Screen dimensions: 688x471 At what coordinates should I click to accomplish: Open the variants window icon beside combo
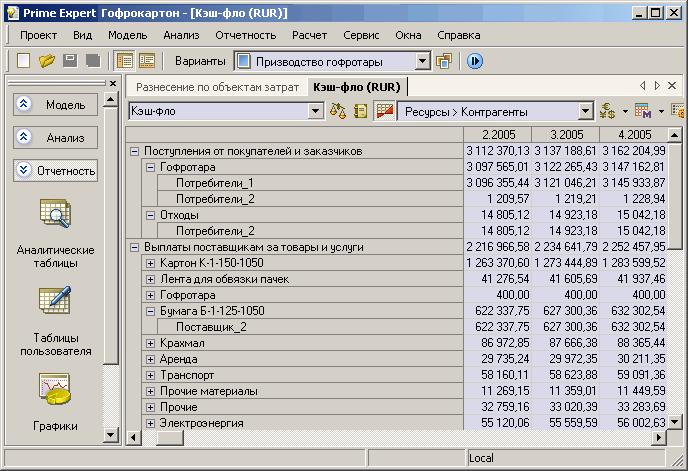click(444, 61)
